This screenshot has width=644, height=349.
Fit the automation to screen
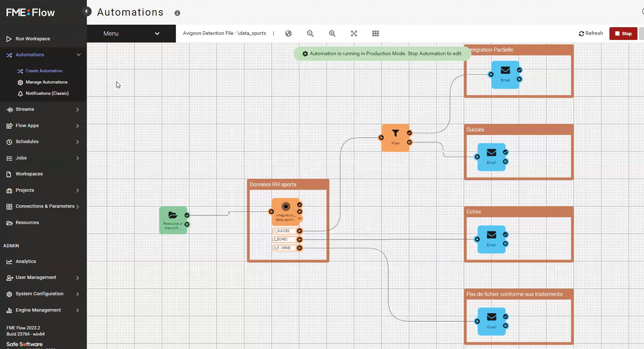pos(354,33)
